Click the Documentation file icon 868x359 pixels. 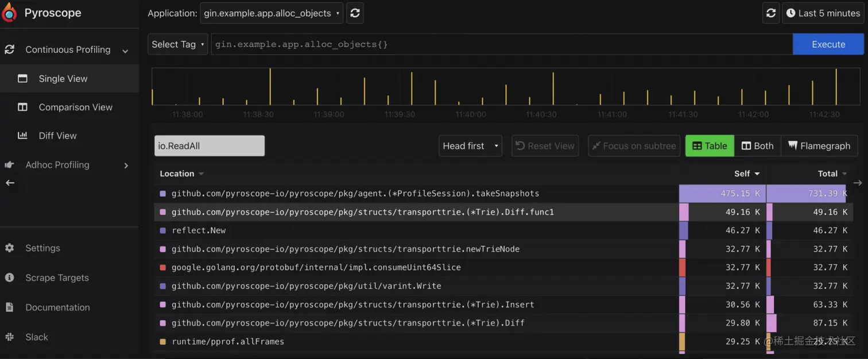(x=9, y=307)
